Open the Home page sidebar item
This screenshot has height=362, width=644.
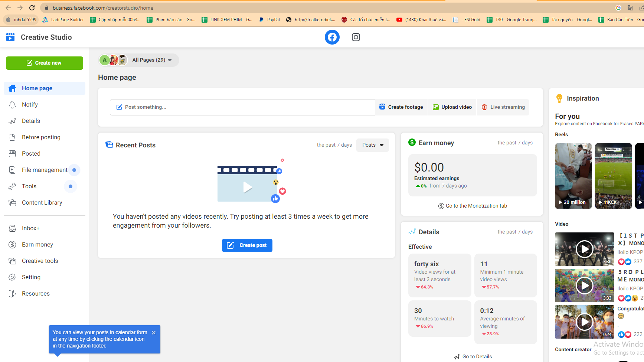(x=45, y=88)
